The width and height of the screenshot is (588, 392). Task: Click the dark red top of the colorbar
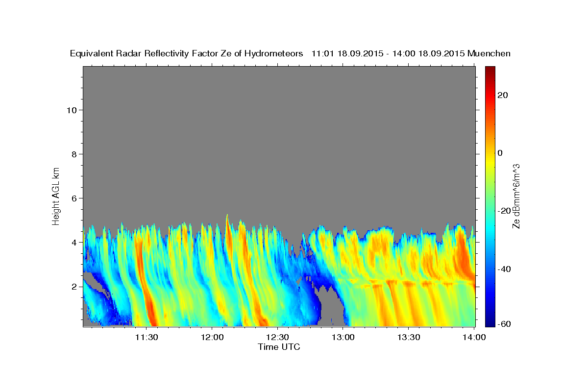click(490, 70)
